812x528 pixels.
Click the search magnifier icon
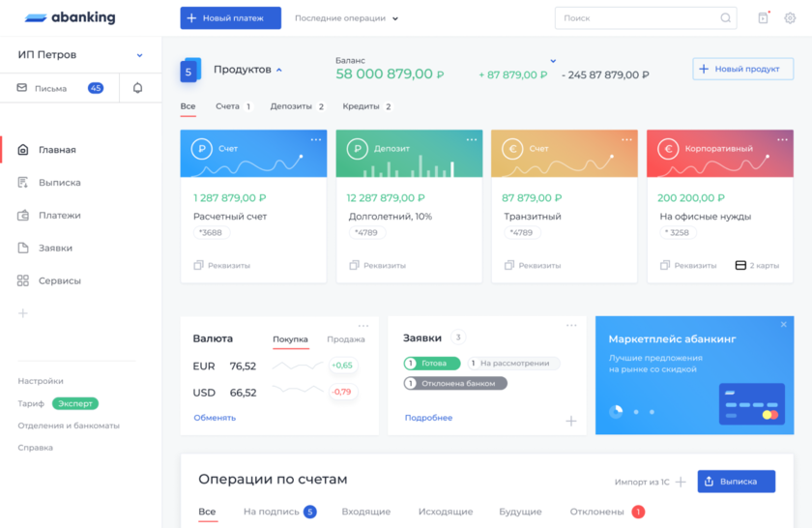coord(725,18)
